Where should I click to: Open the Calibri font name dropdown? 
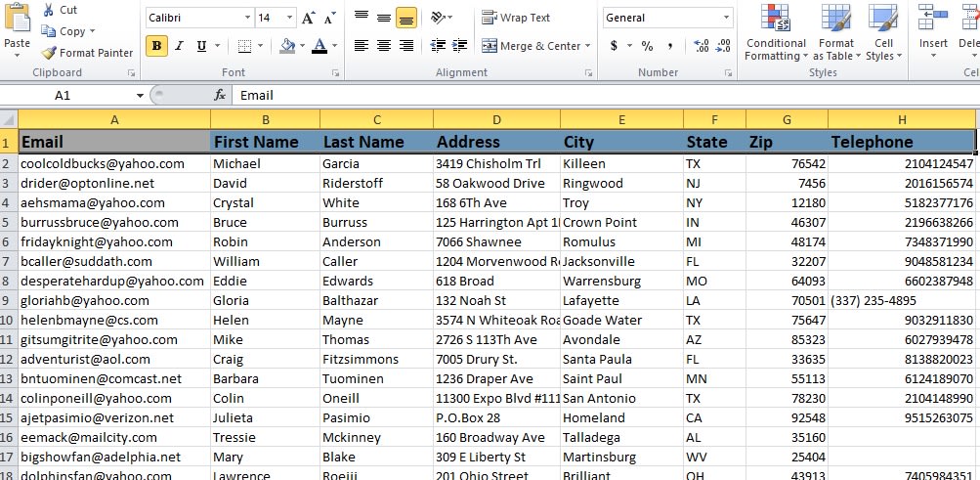246,18
